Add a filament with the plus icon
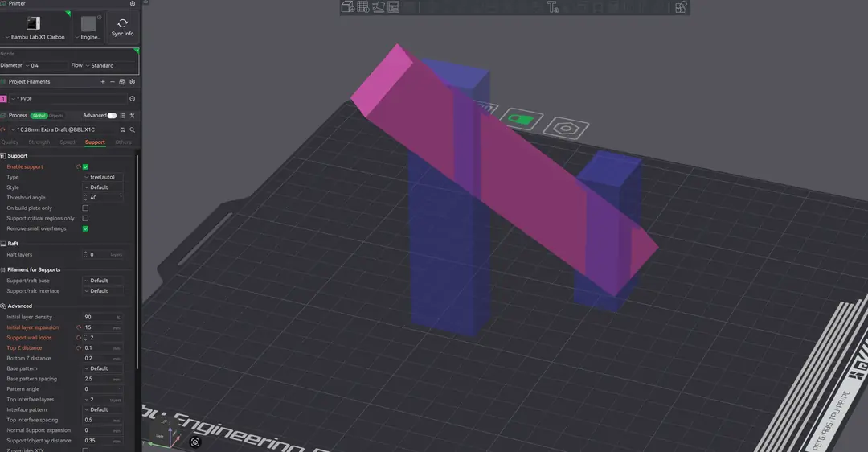Viewport: 868px width, 452px height. pos(102,81)
